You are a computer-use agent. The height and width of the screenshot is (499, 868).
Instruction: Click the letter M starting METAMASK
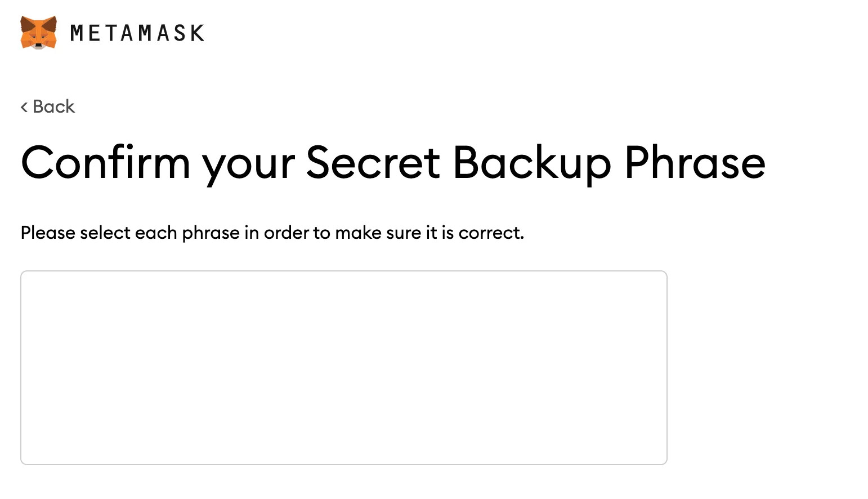(x=77, y=33)
